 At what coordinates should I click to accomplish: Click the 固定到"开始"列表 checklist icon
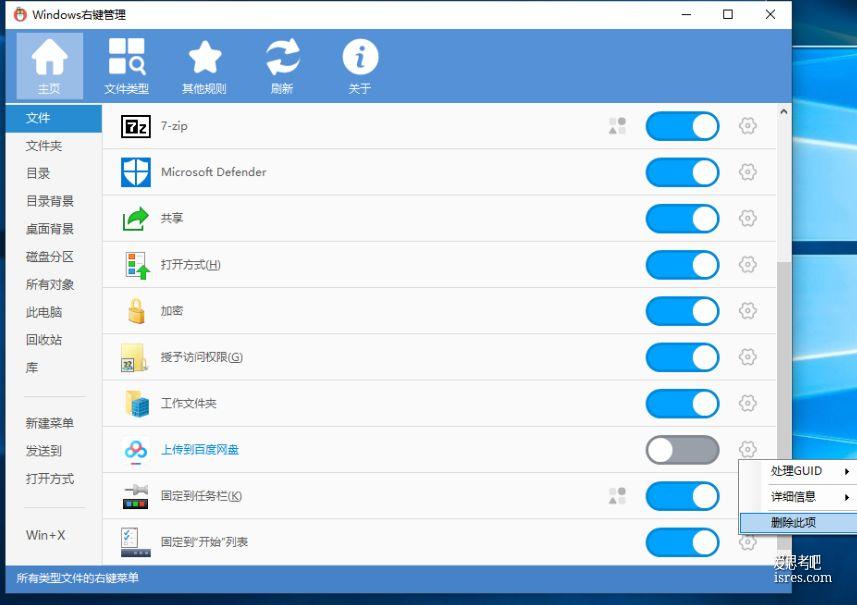(136, 542)
